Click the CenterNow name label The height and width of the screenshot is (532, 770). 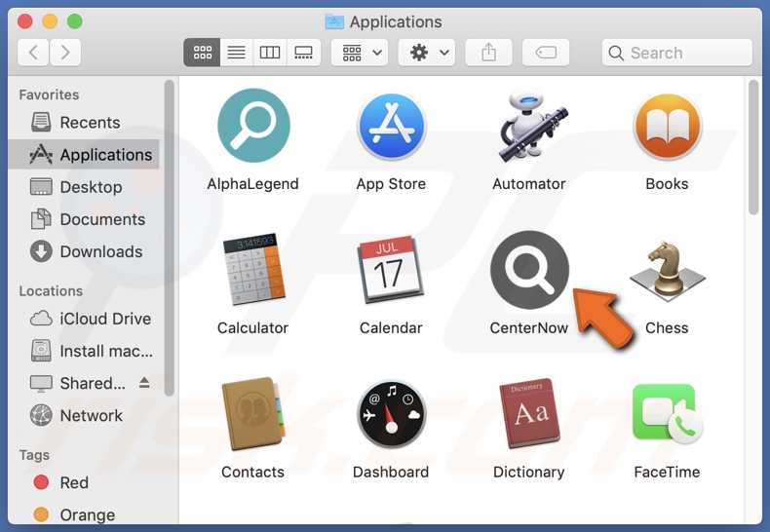pyautogui.click(x=529, y=327)
